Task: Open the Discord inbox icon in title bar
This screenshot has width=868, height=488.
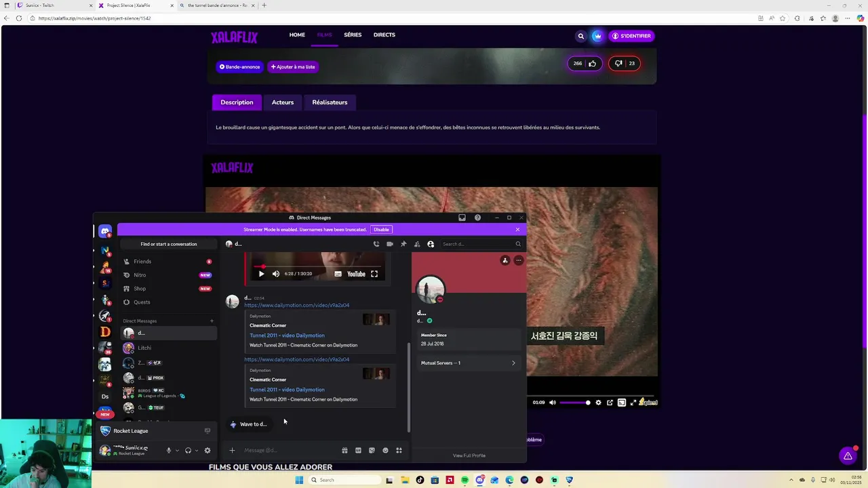Action: (462, 218)
